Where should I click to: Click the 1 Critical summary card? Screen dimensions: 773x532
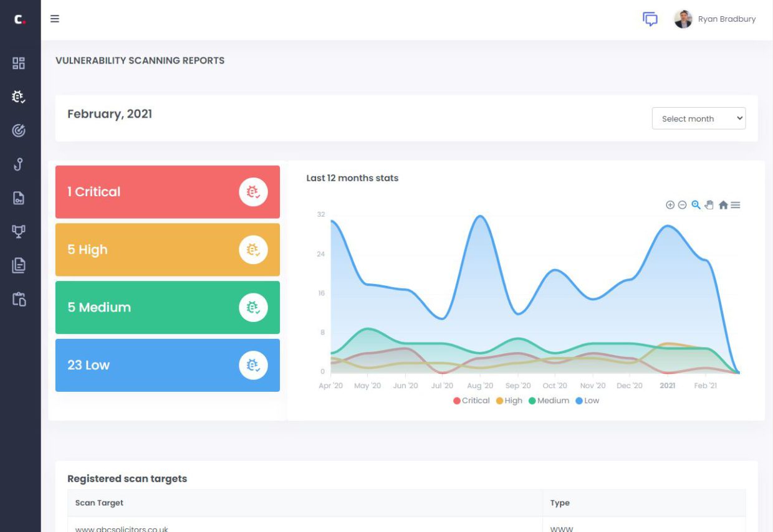[x=167, y=191]
